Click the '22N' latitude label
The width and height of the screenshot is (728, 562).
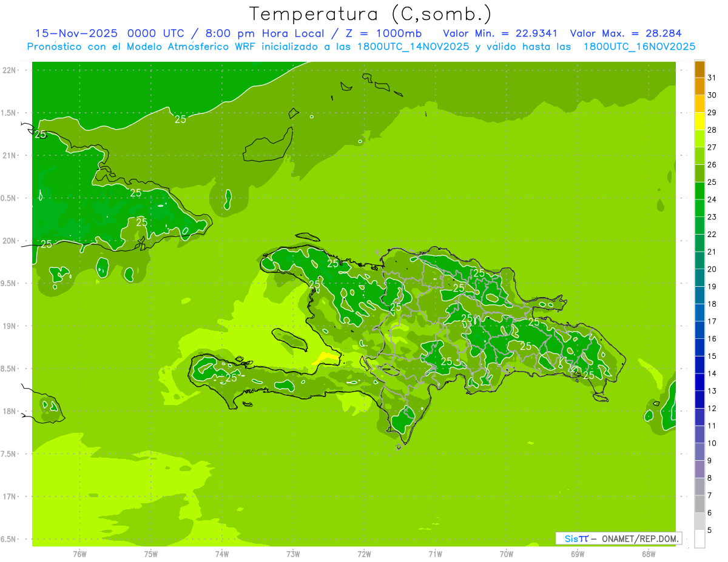pyautogui.click(x=9, y=70)
